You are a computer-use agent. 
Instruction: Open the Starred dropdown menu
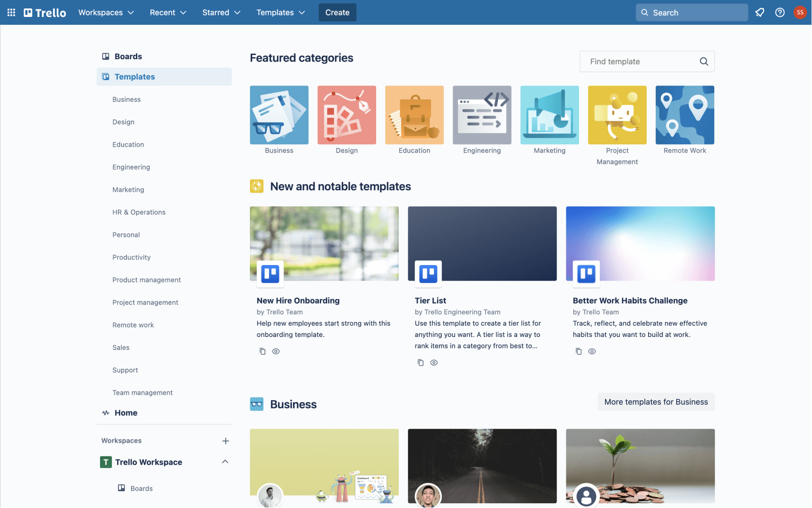pyautogui.click(x=221, y=13)
